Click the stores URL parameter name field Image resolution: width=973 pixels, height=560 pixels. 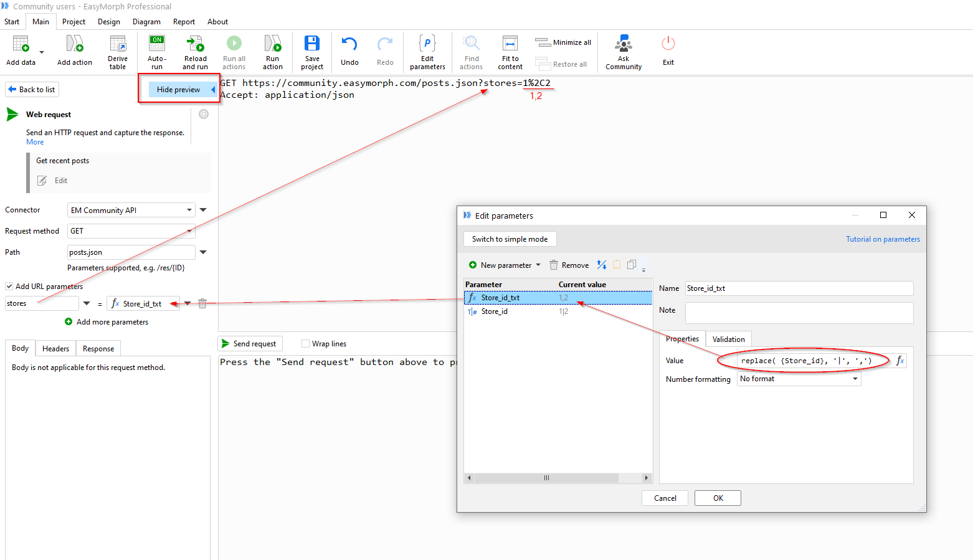pyautogui.click(x=42, y=303)
